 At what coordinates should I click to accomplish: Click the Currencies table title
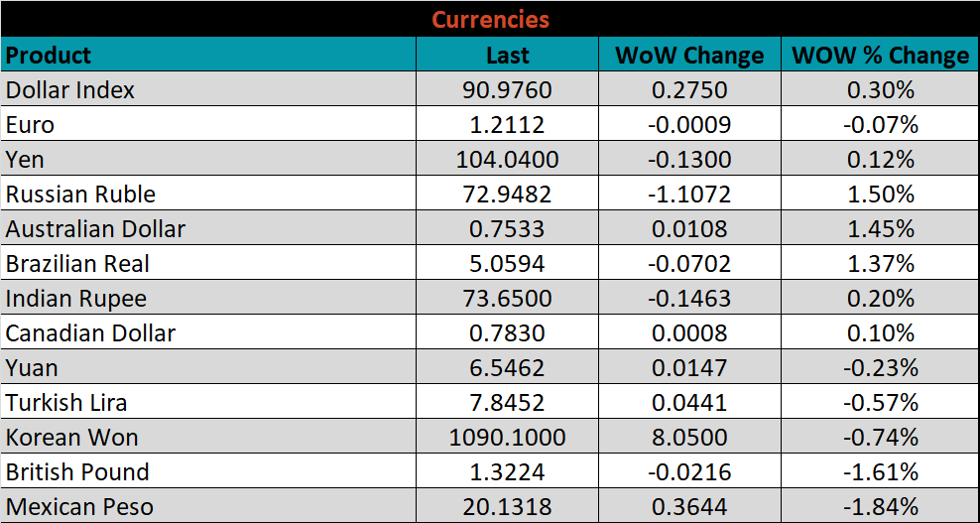pyautogui.click(x=490, y=19)
